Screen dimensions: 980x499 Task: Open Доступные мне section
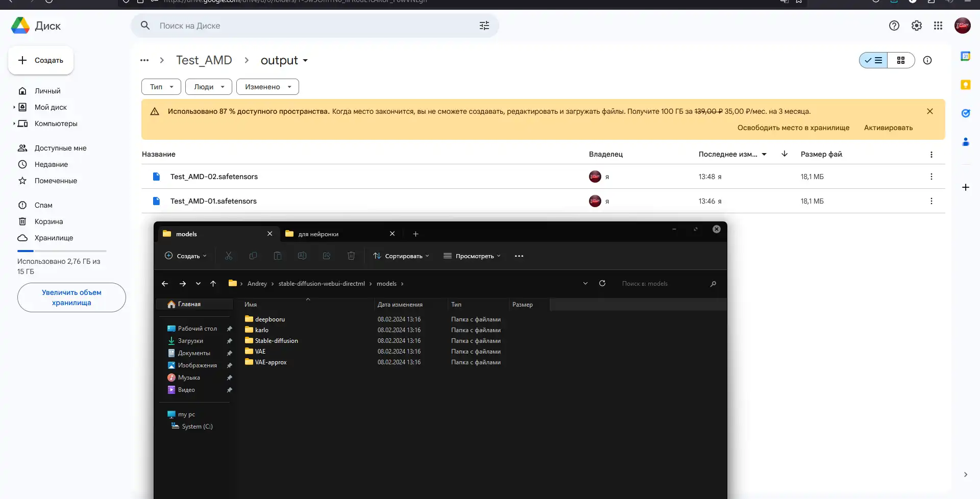(x=61, y=148)
